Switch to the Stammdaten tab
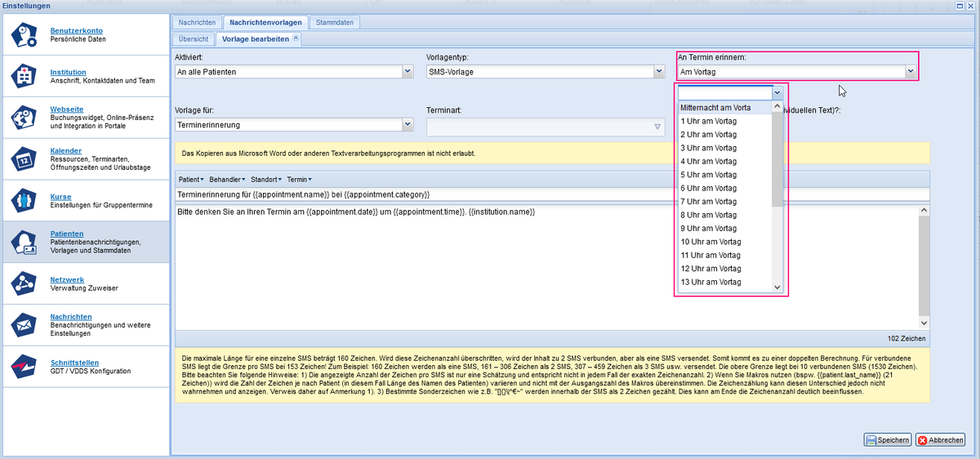This screenshot has height=459, width=980. (x=334, y=23)
